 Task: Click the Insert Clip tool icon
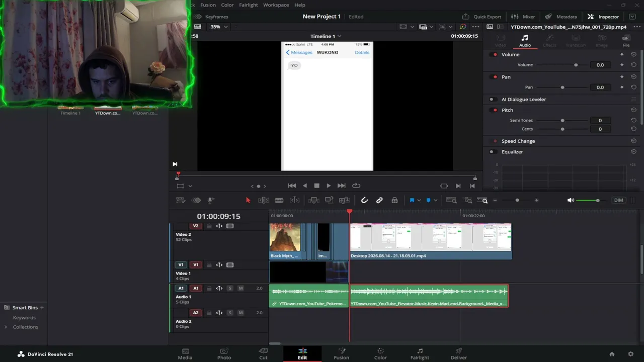pyautogui.click(x=313, y=200)
